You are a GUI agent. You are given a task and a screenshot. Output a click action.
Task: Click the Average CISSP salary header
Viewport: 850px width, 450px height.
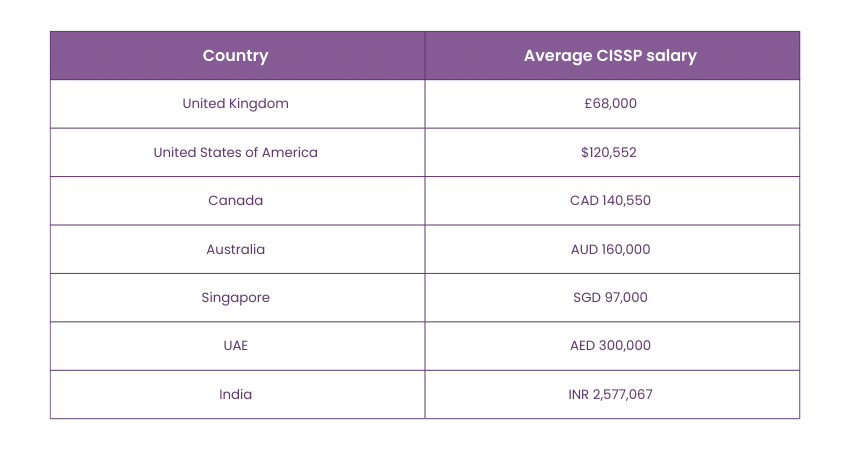(x=610, y=56)
